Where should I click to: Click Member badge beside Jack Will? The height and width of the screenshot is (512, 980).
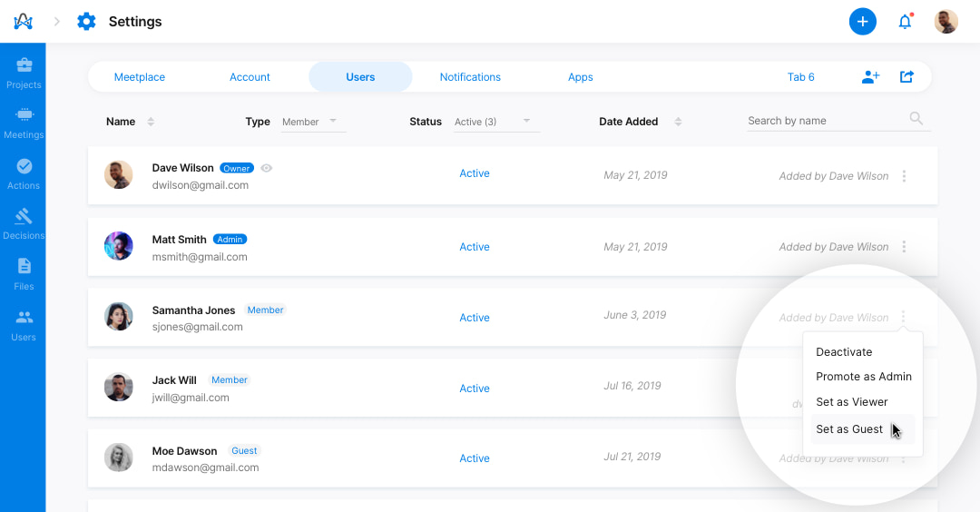[230, 380]
